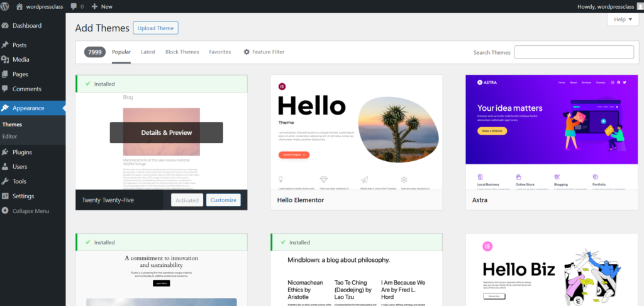Open the comments bubble icon in admin bar
The height and width of the screenshot is (306, 644).
coord(74,6)
